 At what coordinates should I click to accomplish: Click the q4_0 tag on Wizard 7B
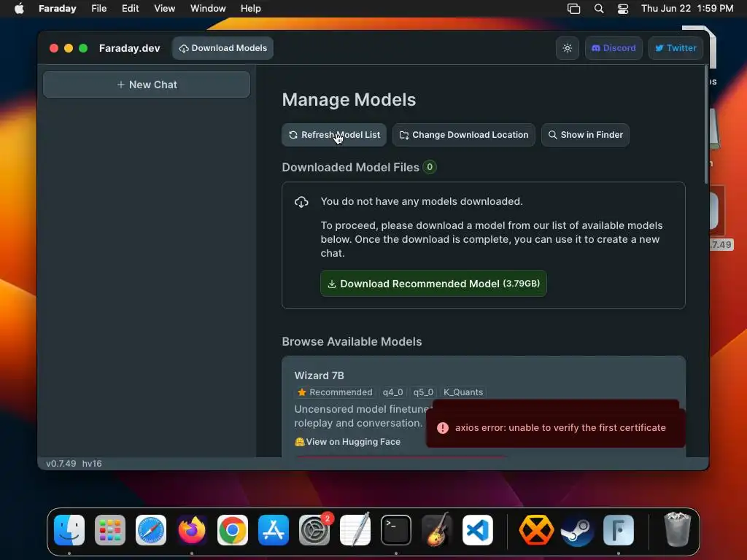pos(392,392)
